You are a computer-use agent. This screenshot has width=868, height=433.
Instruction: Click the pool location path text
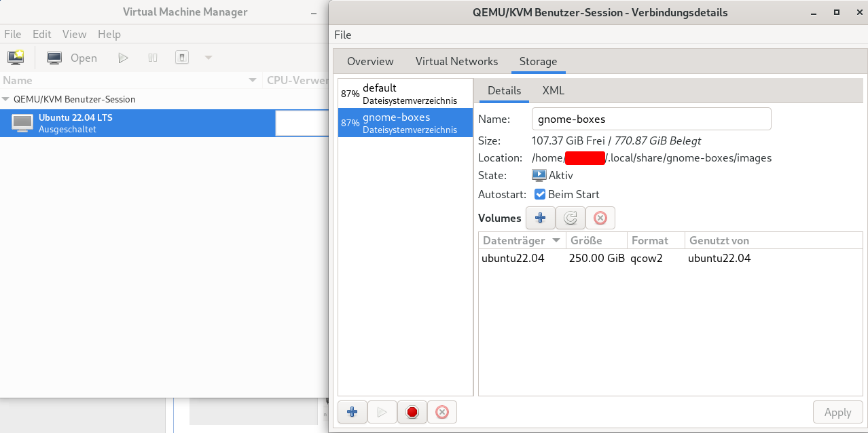[652, 157]
